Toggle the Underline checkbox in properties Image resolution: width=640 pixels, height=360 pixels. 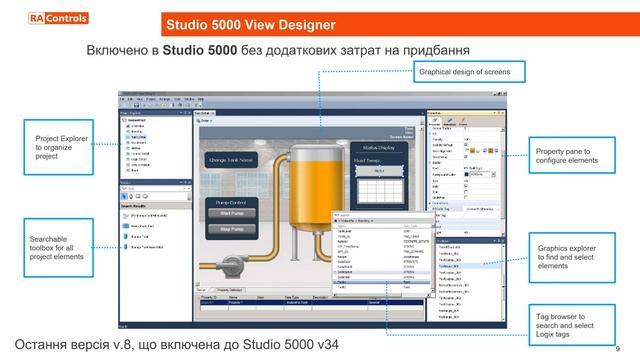point(466,197)
